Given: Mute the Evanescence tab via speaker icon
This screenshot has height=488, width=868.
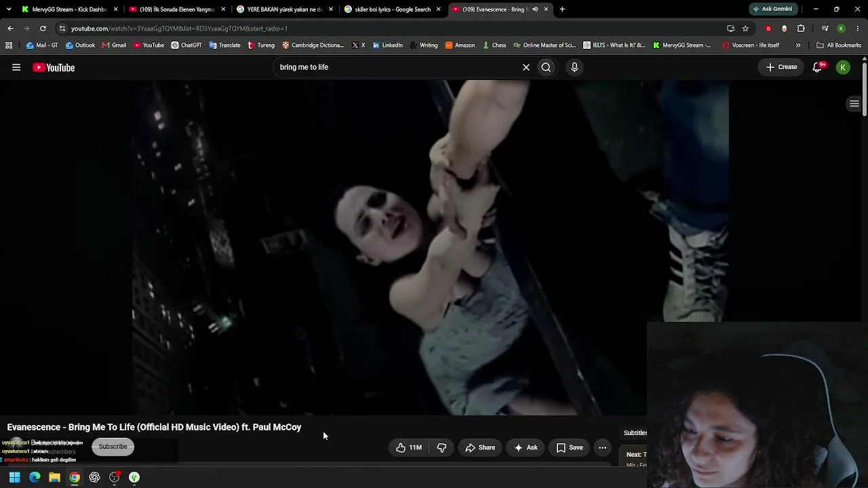Looking at the screenshot, I should (x=535, y=9).
